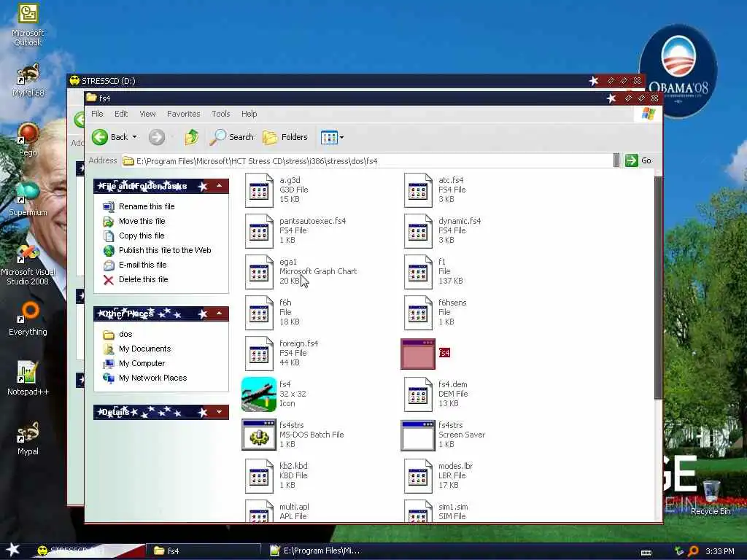
Task: Open the Recycle Bin
Action: (x=711, y=497)
